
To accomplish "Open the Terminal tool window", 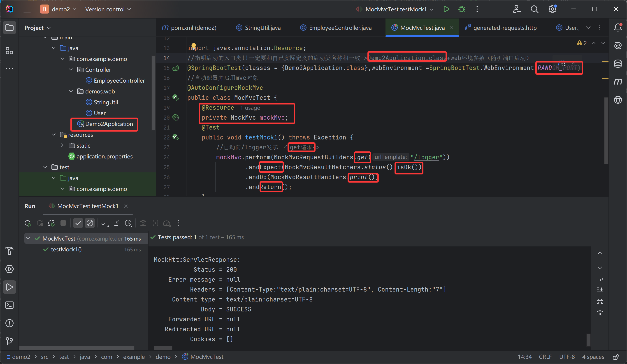I will [9, 305].
